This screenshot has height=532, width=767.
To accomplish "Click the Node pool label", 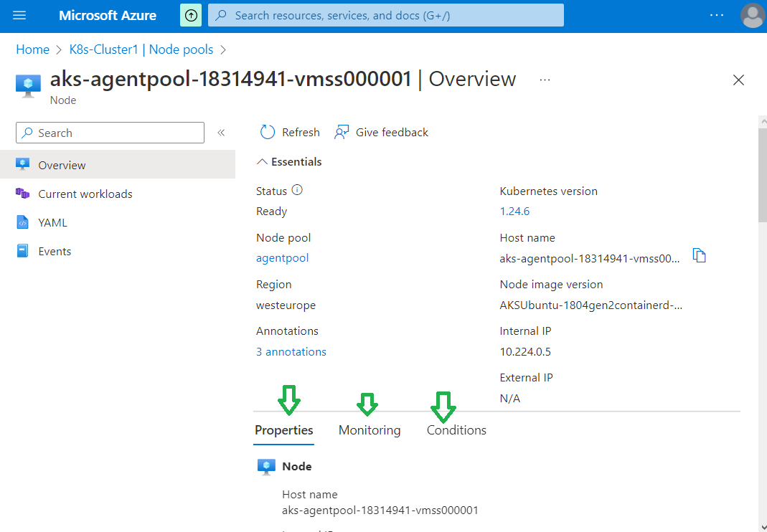I will 283,238.
